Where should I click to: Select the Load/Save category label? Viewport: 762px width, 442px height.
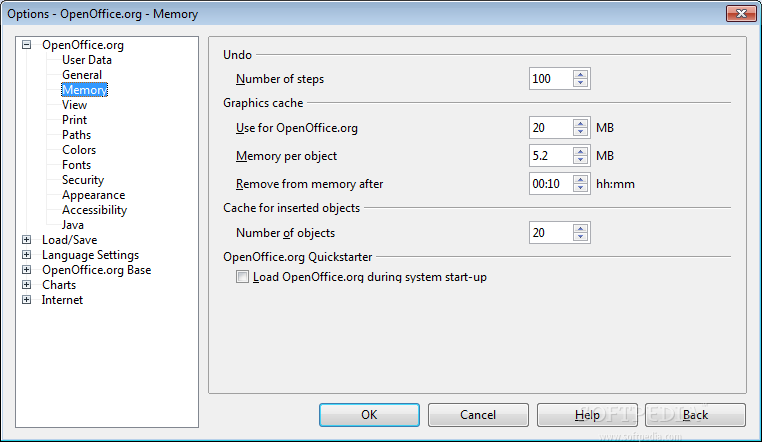click(x=69, y=240)
